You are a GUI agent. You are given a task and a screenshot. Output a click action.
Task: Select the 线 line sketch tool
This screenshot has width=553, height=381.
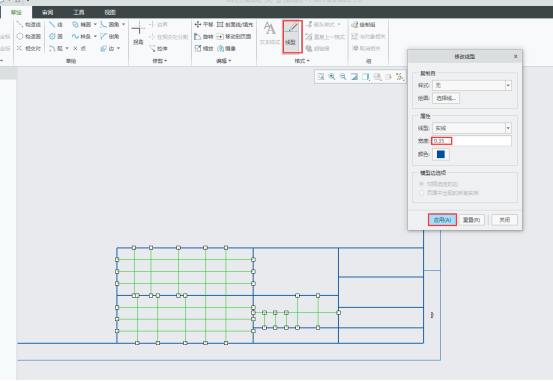56,25
